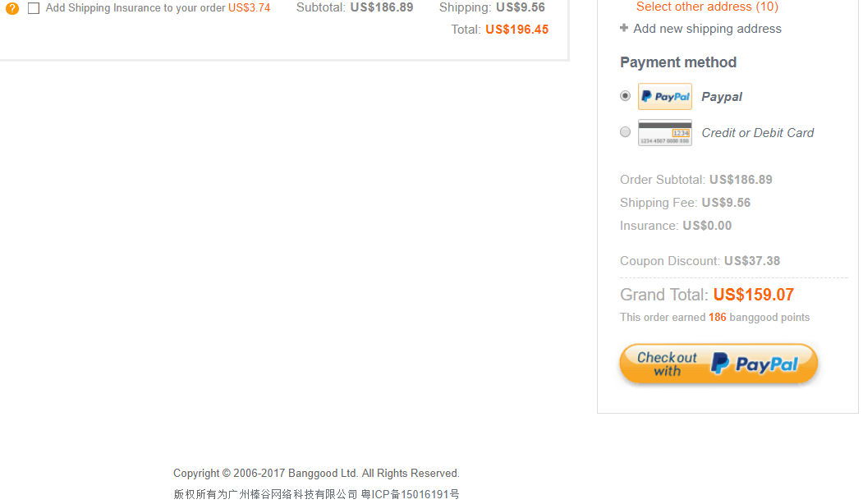
Task: Click the Add new shipping address text
Action: click(x=707, y=29)
